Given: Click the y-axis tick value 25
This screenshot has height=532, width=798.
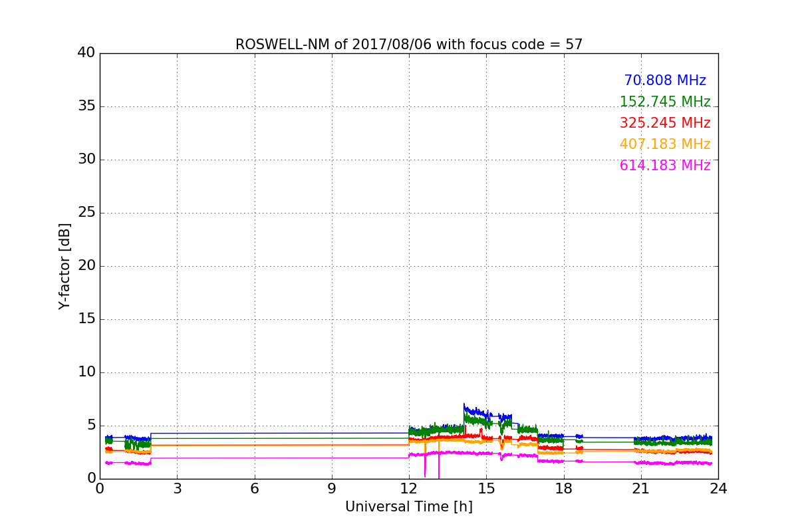Looking at the screenshot, I should click(86, 213).
